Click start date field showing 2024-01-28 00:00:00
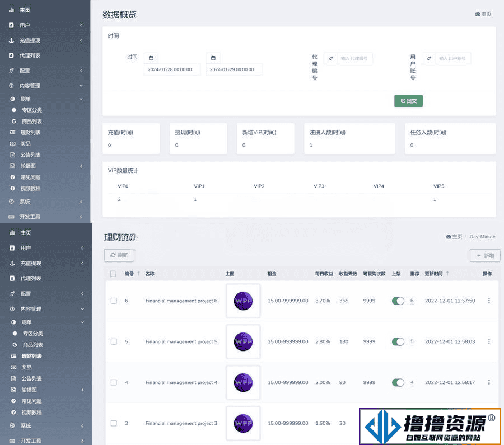 click(172, 69)
